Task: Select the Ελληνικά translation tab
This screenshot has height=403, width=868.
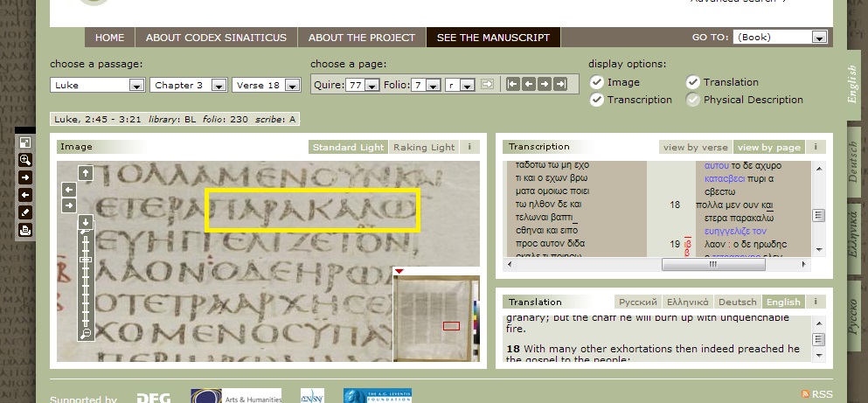Action: click(x=688, y=302)
